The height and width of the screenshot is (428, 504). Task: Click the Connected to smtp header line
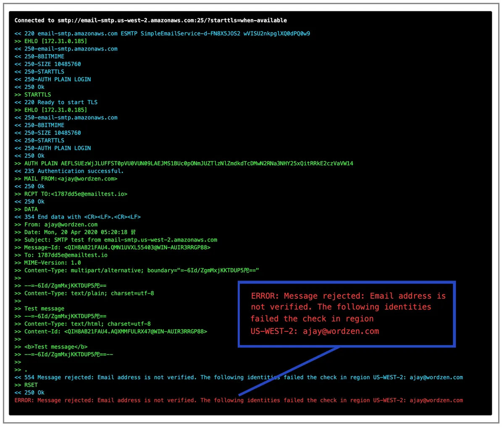[x=151, y=20]
